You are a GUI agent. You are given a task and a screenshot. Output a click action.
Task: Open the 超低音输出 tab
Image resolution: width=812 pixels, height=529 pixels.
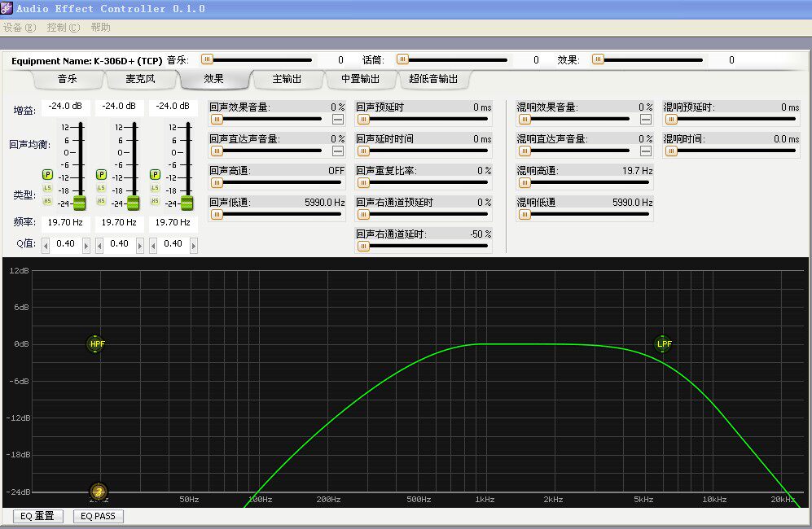(x=433, y=79)
